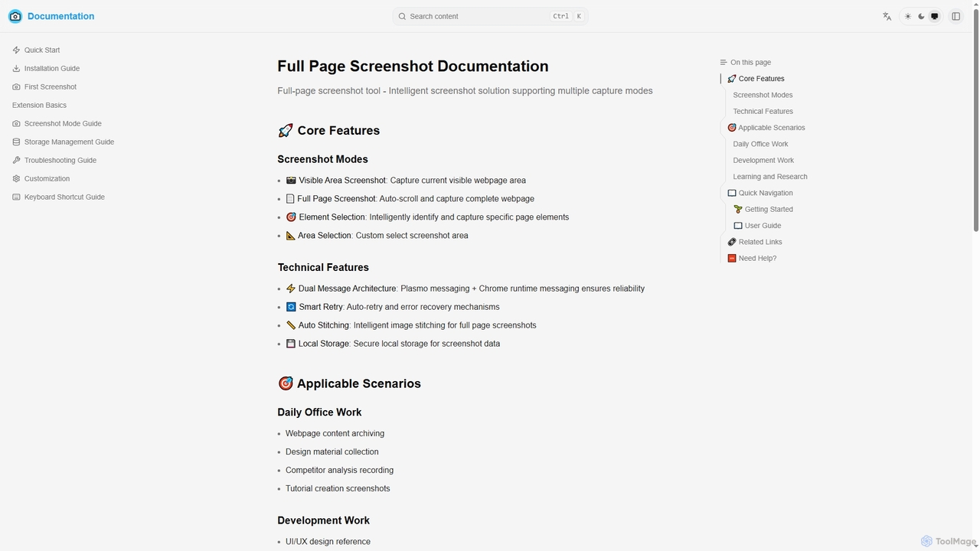Image resolution: width=980 pixels, height=551 pixels.
Task: Click gear icon beside Customization
Action: tap(16, 178)
